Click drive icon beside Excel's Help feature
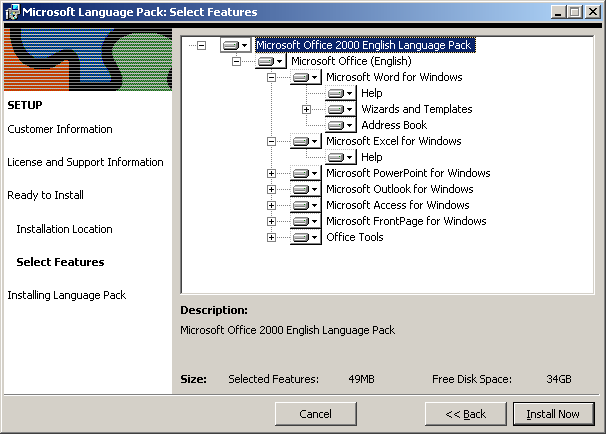 (x=340, y=157)
